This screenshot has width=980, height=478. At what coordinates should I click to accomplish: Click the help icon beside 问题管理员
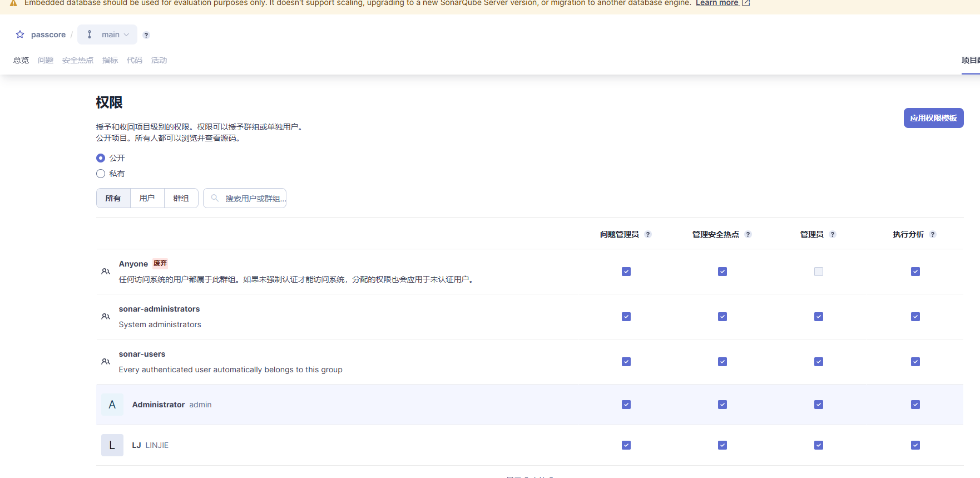648,235
